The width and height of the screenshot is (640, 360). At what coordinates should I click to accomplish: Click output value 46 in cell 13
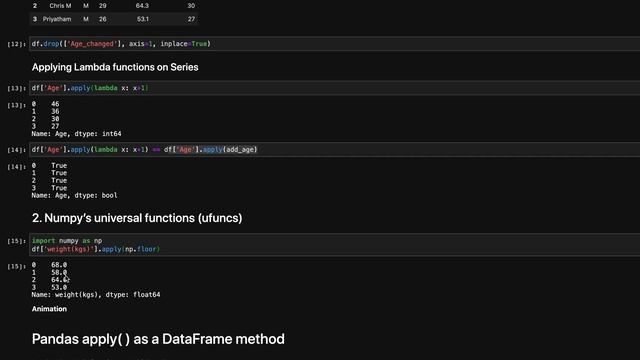click(x=55, y=104)
